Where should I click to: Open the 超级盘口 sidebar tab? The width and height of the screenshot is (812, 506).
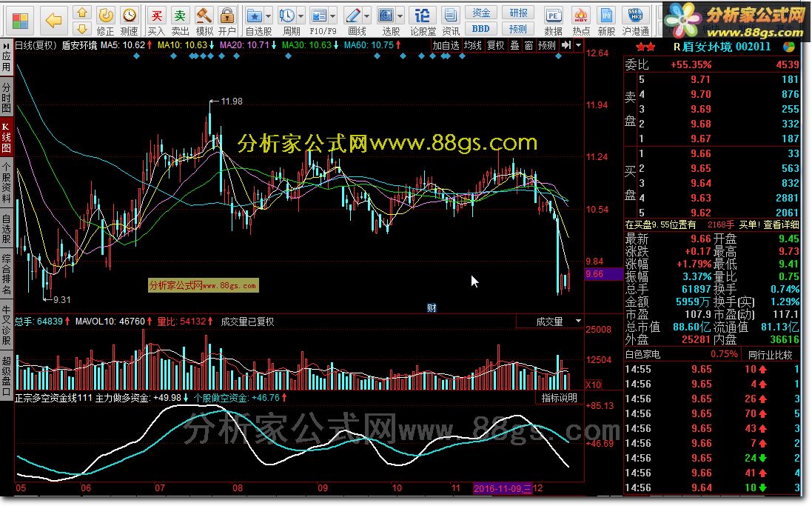point(6,376)
